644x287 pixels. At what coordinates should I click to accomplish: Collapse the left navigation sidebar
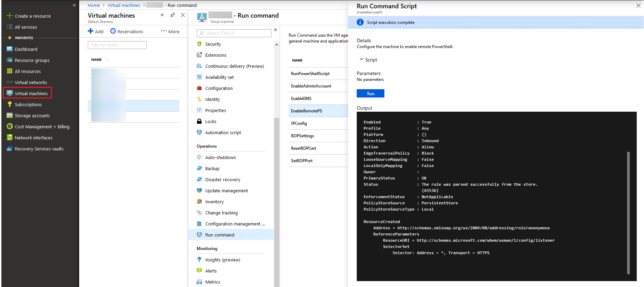pyautogui.click(x=74, y=5)
